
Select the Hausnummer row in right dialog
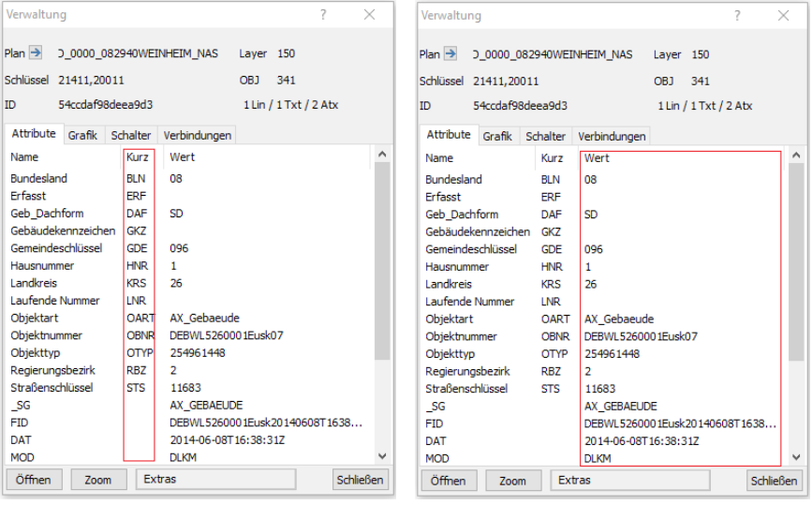(x=455, y=266)
